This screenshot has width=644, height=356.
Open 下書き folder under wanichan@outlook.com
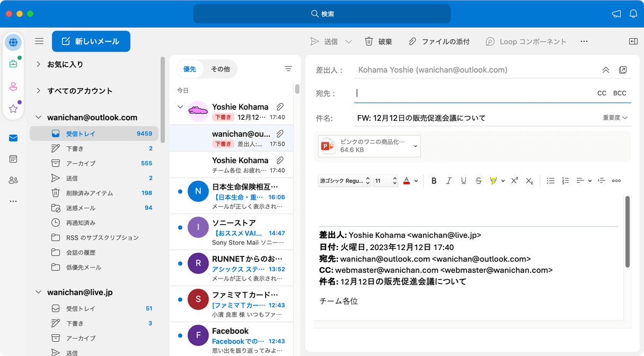(94, 148)
